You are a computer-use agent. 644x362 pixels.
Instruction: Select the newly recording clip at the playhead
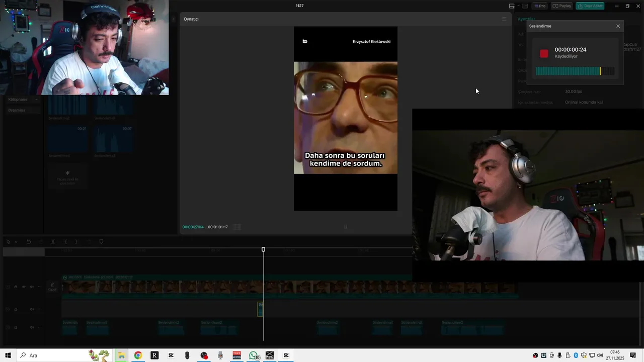coord(260,309)
